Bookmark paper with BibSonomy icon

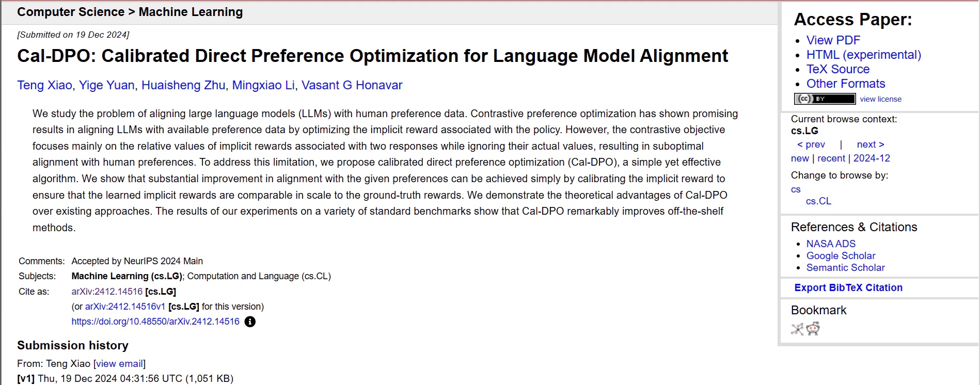tap(797, 329)
